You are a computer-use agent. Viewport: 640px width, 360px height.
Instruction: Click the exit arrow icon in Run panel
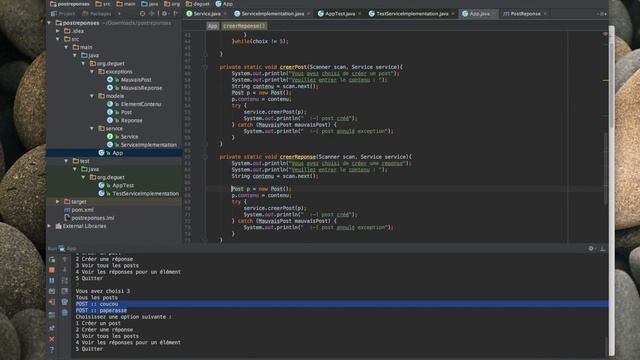click(52, 302)
